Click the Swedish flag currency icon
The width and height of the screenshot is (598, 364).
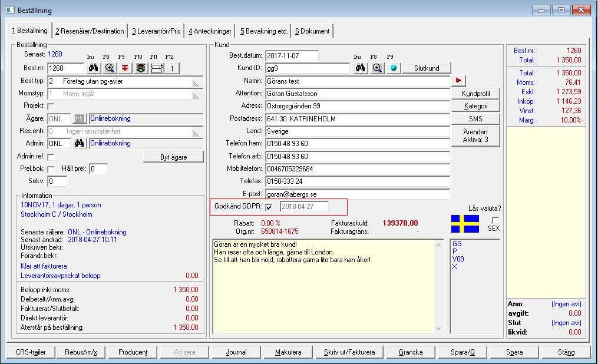465,224
